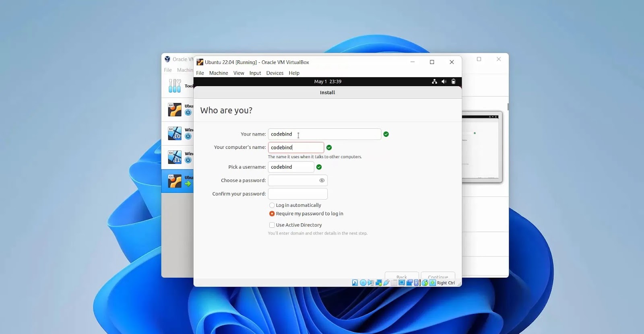Open the shared folders status icon
This screenshot has width=644, height=334.
(x=394, y=283)
